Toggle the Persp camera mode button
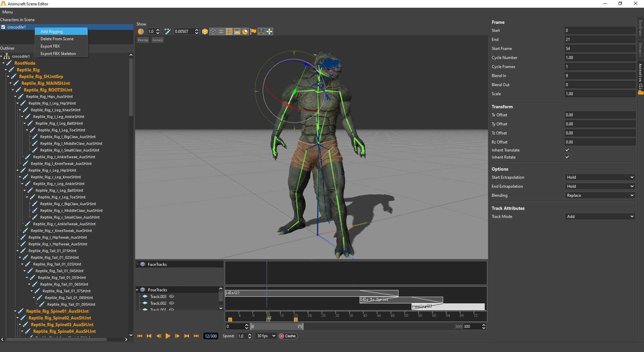The image size is (644, 352). coord(143,40)
